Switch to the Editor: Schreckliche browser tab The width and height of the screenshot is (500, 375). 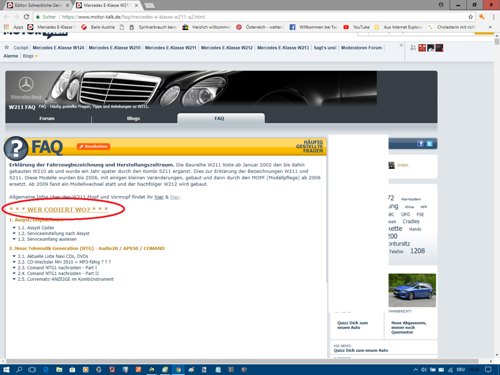[x=35, y=5]
